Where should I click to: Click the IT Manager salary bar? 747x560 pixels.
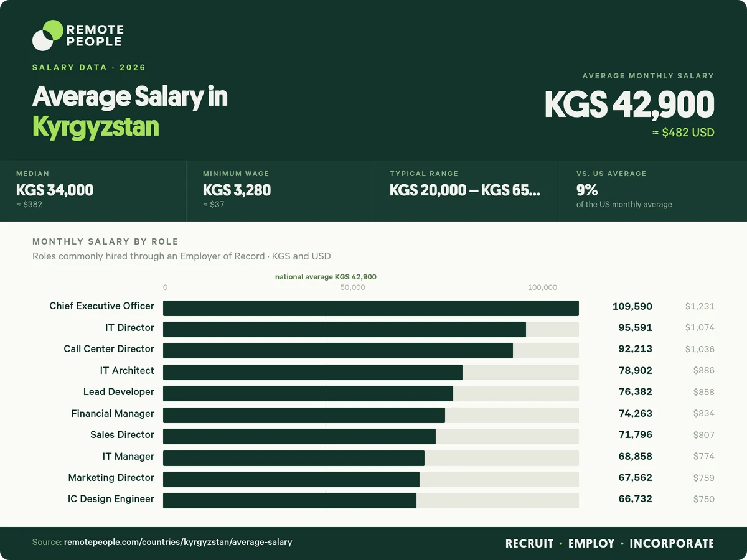click(x=294, y=458)
